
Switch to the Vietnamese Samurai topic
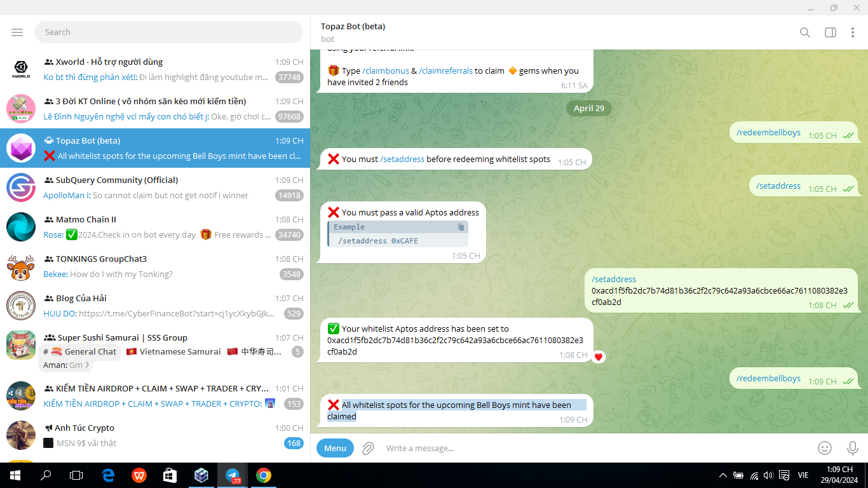173,351
